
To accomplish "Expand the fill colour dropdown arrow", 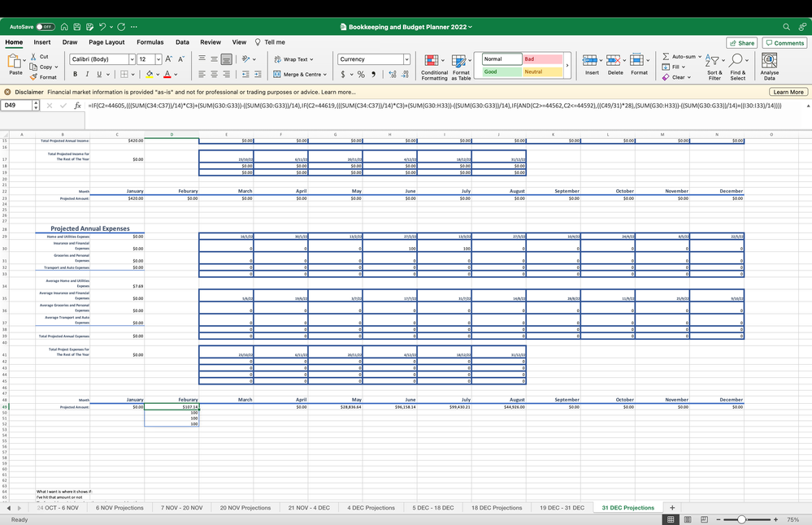I will pos(159,75).
